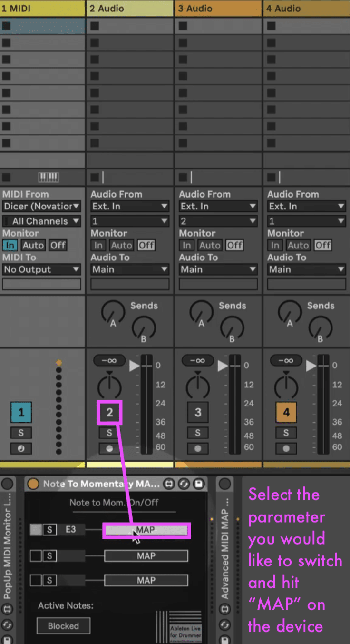
Task: Click circular arrows icon on Note To Momentary
Action: coord(184,484)
